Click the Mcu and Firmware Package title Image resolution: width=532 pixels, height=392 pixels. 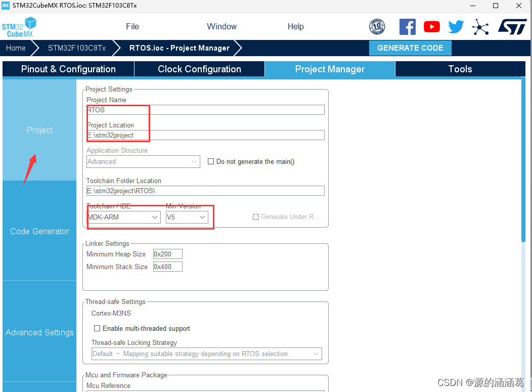(126, 375)
